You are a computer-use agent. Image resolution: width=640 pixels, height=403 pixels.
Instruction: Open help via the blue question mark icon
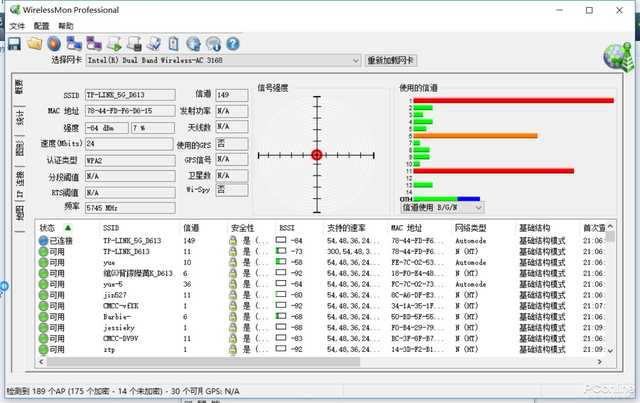pos(233,44)
